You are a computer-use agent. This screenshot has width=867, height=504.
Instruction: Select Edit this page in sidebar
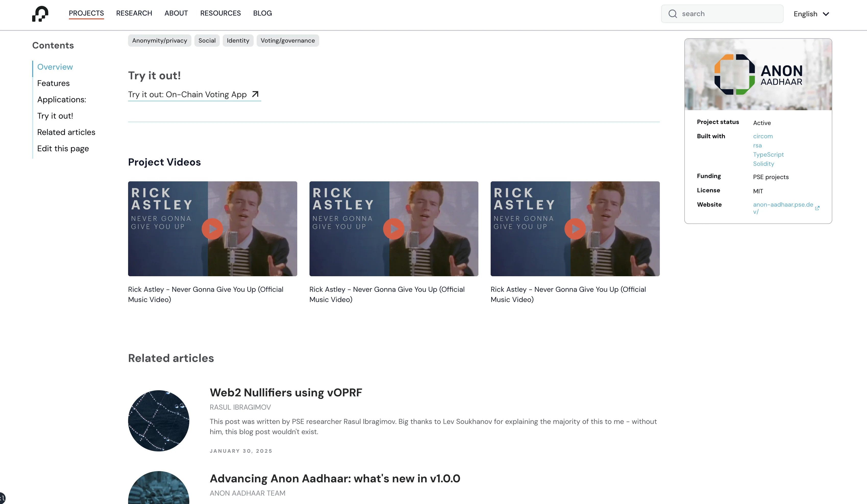click(x=63, y=149)
